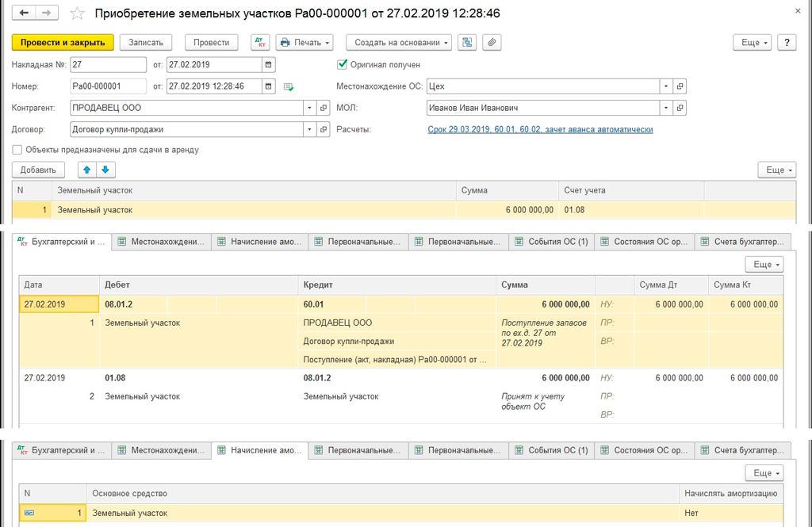Attach files with the paperclip icon
812x527 pixels.
[x=492, y=43]
